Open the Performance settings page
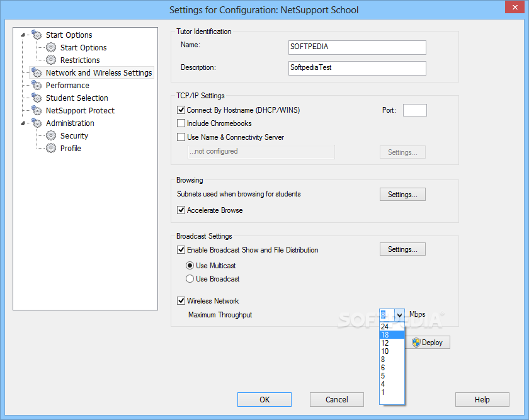This screenshot has width=529, height=420. tap(67, 86)
